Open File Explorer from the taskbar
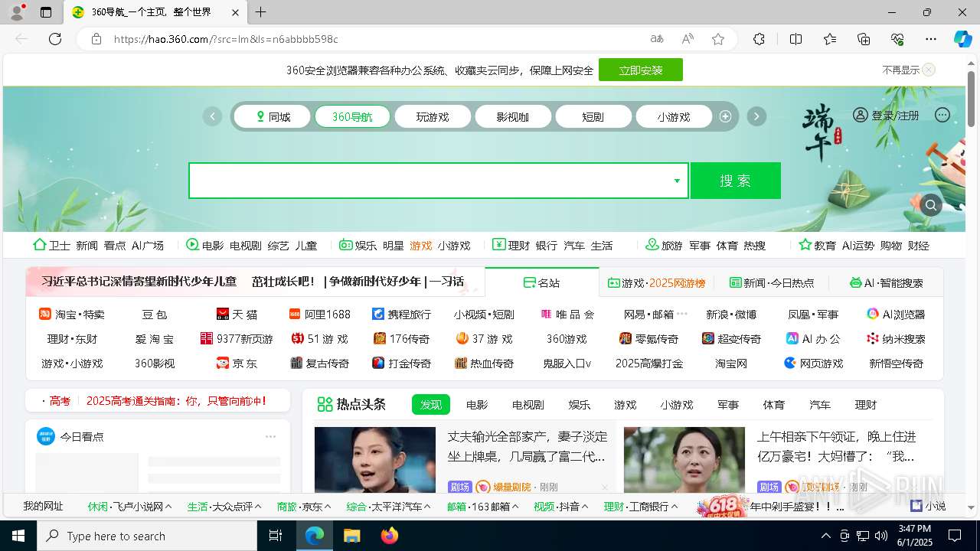This screenshot has width=980, height=551. click(x=351, y=536)
